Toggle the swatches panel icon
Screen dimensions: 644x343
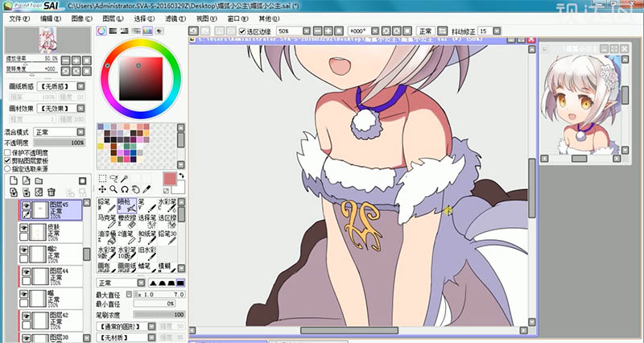coord(147,31)
